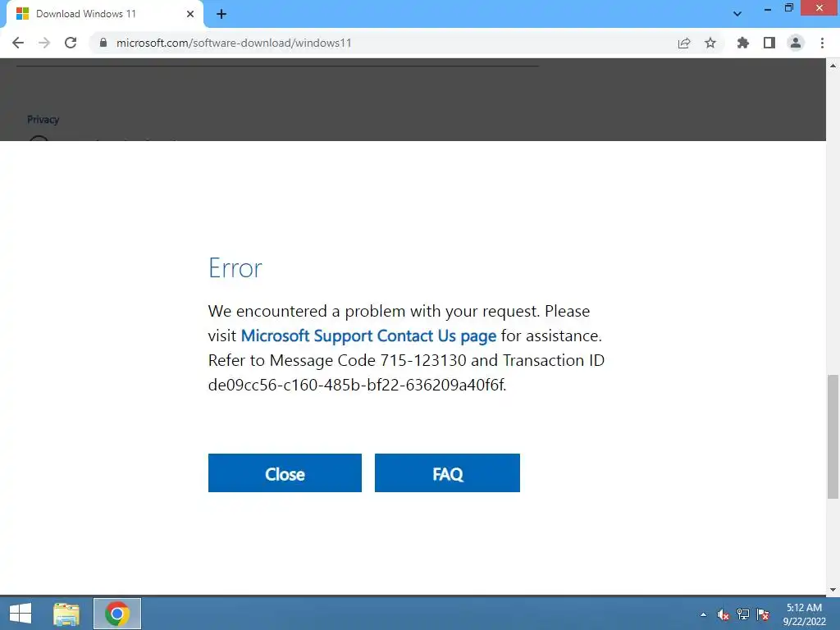Click the Chrome taskbar icon
Image resolution: width=840 pixels, height=630 pixels.
point(117,614)
